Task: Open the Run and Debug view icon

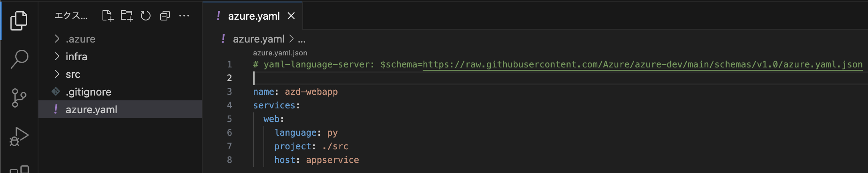Action: click(x=19, y=136)
